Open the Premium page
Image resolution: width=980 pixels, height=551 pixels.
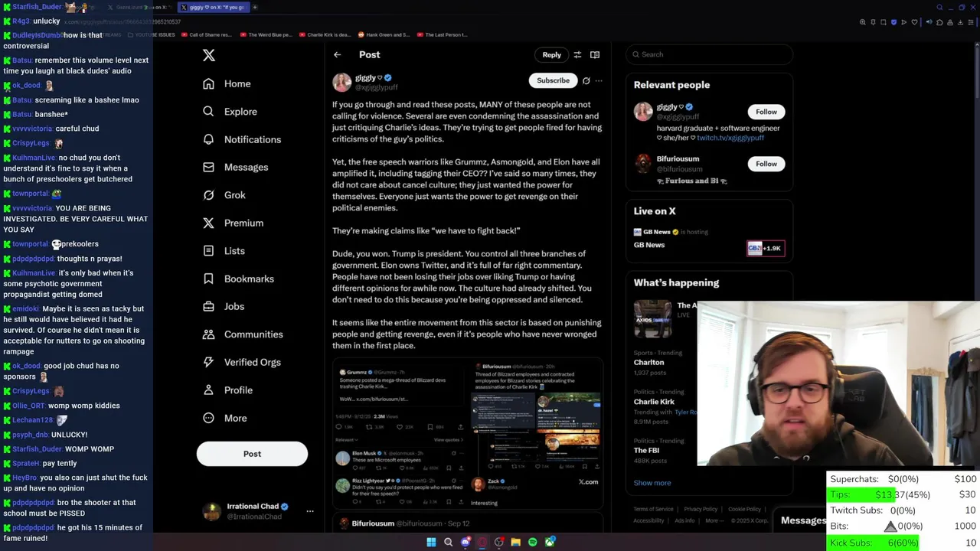233,223
